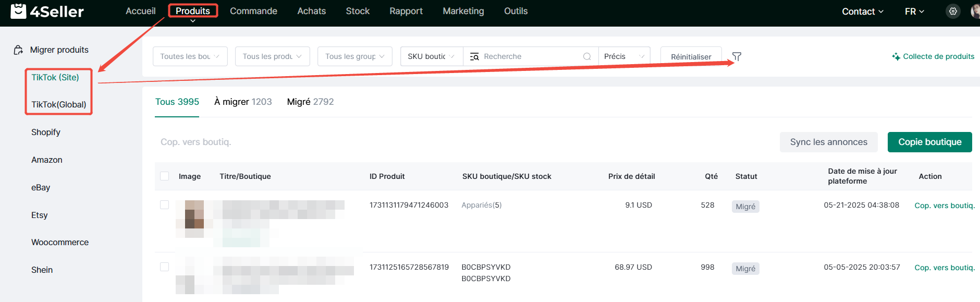Expand the Produits menu chevron
Screen dimensions: 980x302
point(193,21)
